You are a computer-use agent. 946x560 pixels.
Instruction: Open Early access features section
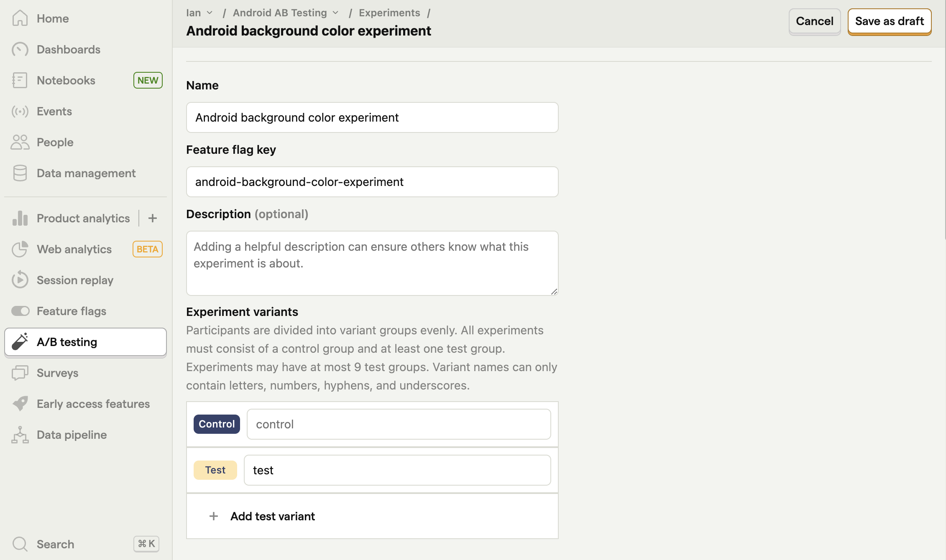[x=93, y=403]
